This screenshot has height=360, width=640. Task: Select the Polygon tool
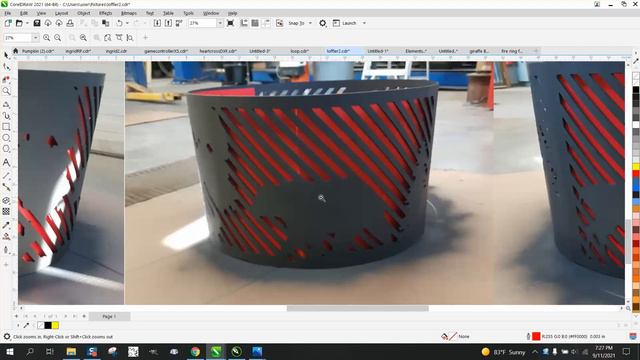click(x=6, y=149)
